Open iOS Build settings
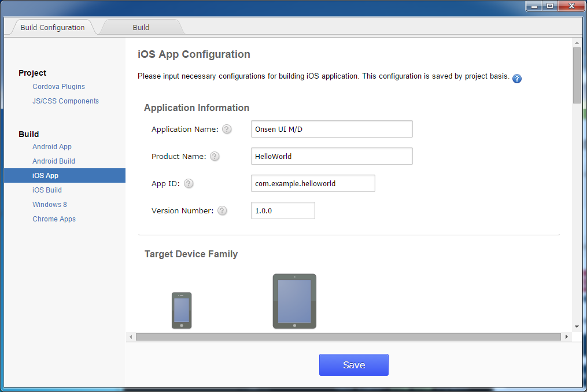Screen dimensions: 587x392 coord(47,190)
